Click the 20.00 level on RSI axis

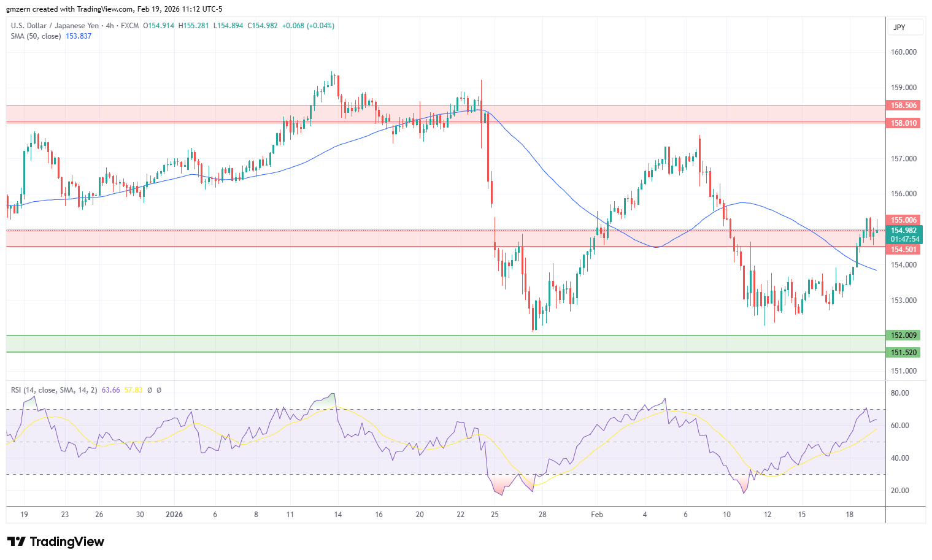tap(900, 491)
